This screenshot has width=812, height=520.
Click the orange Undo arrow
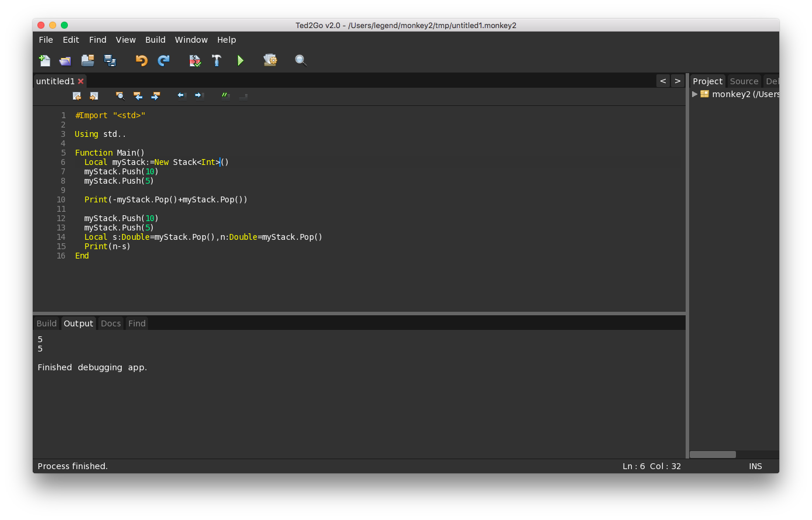click(x=141, y=60)
